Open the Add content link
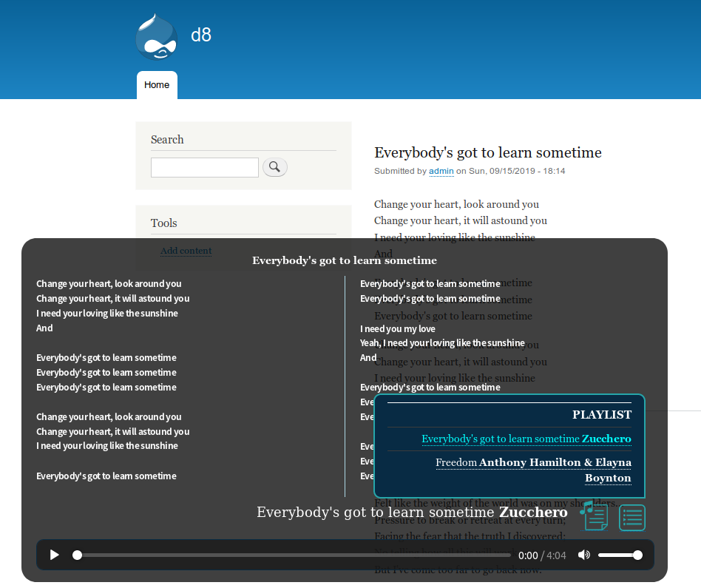The image size is (701, 588). (186, 251)
